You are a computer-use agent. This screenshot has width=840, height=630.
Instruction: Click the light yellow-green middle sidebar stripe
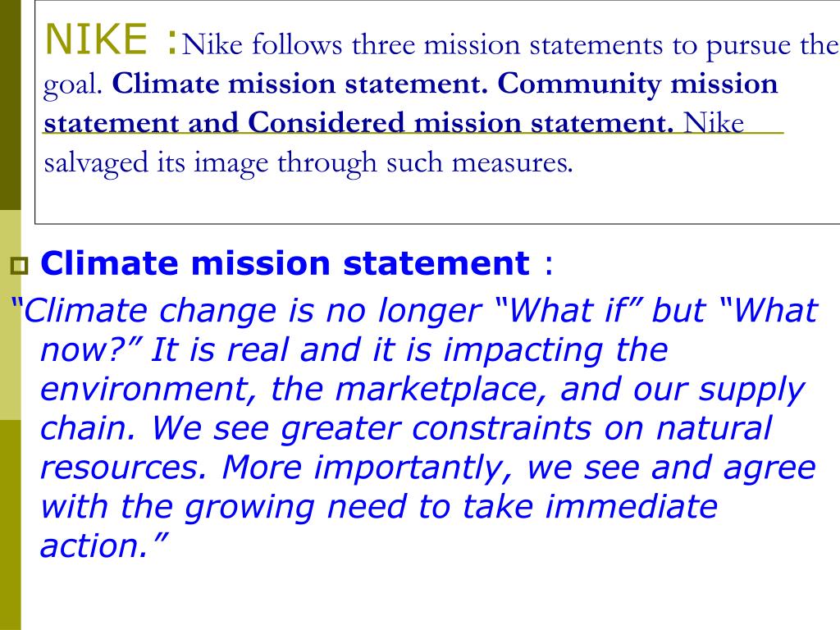[10, 315]
